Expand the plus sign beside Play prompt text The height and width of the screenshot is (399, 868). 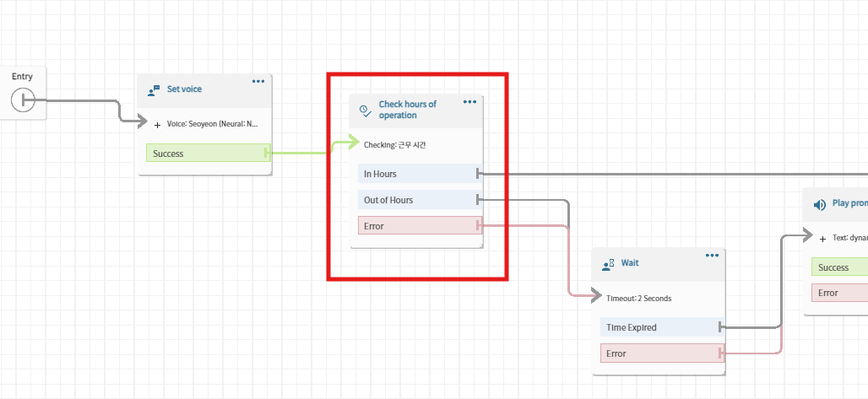(822, 239)
